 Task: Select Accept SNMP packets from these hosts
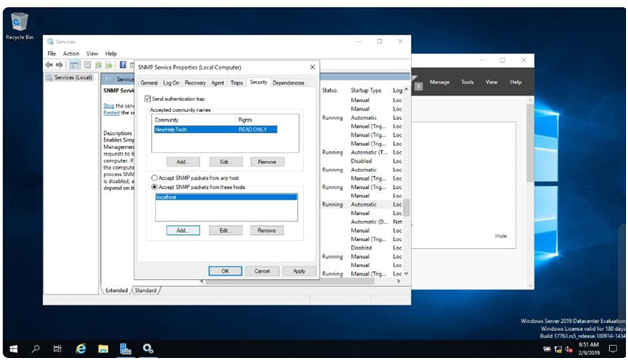(x=154, y=187)
